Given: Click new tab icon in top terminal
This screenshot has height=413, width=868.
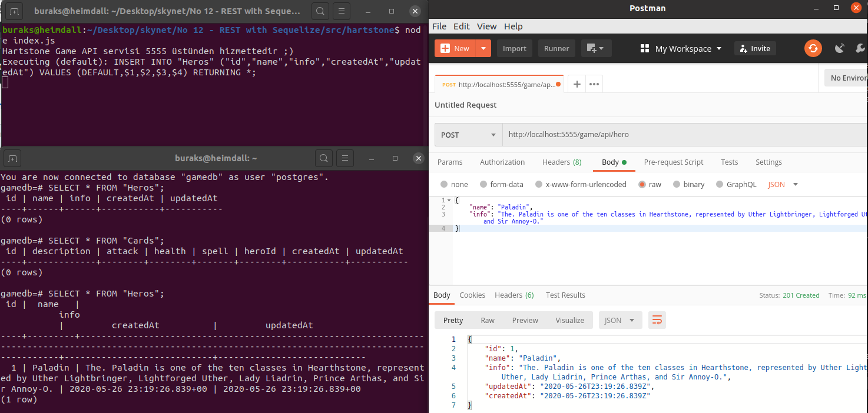Looking at the screenshot, I should point(14,11).
